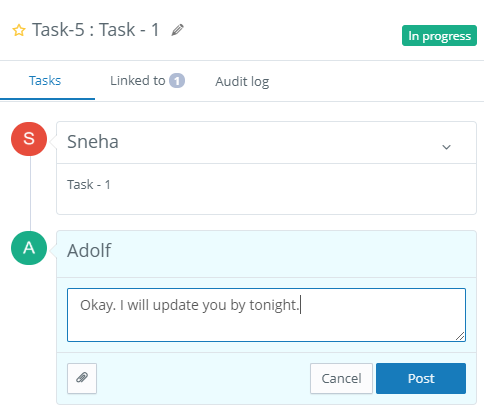
Task: Edit task title with pencil icon
Action: click(x=177, y=30)
